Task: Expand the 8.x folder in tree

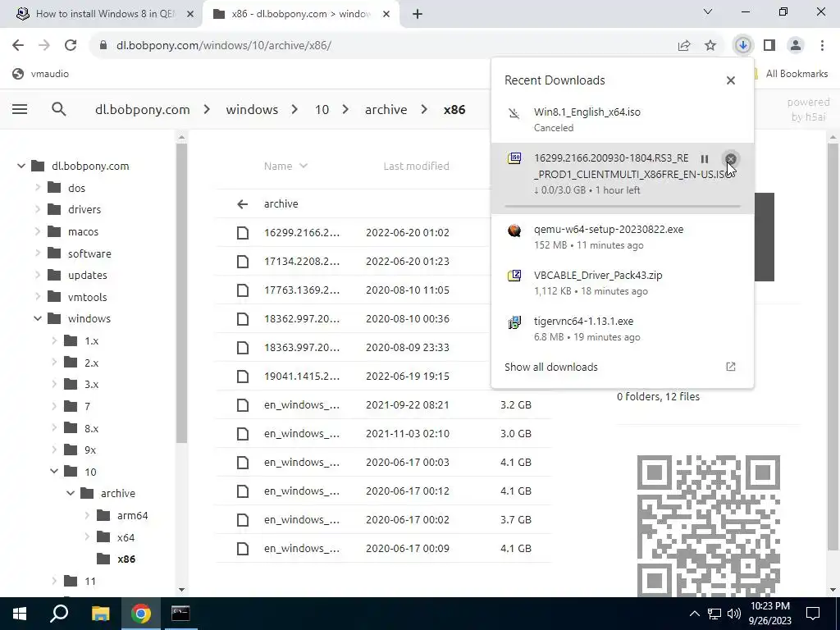Action: tap(54, 428)
